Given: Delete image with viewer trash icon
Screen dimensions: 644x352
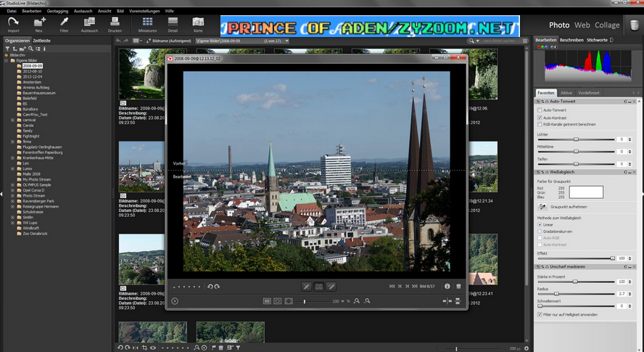Looking at the screenshot, I should pos(458,286).
